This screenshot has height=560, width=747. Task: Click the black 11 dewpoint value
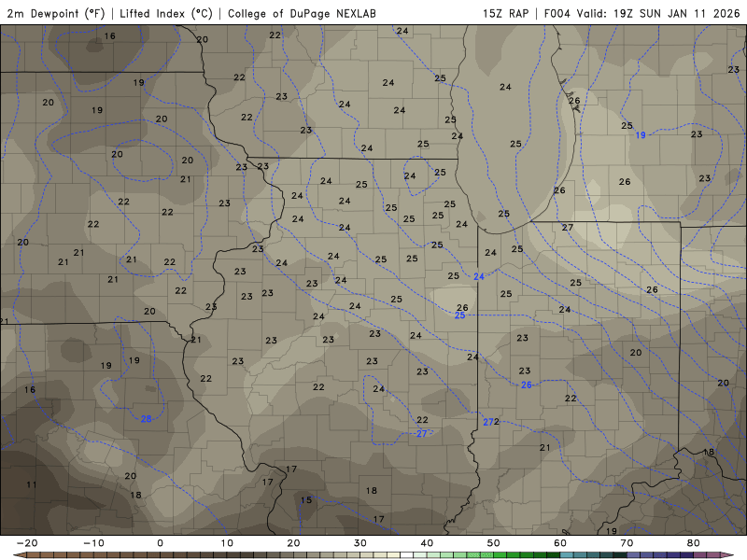(x=31, y=484)
